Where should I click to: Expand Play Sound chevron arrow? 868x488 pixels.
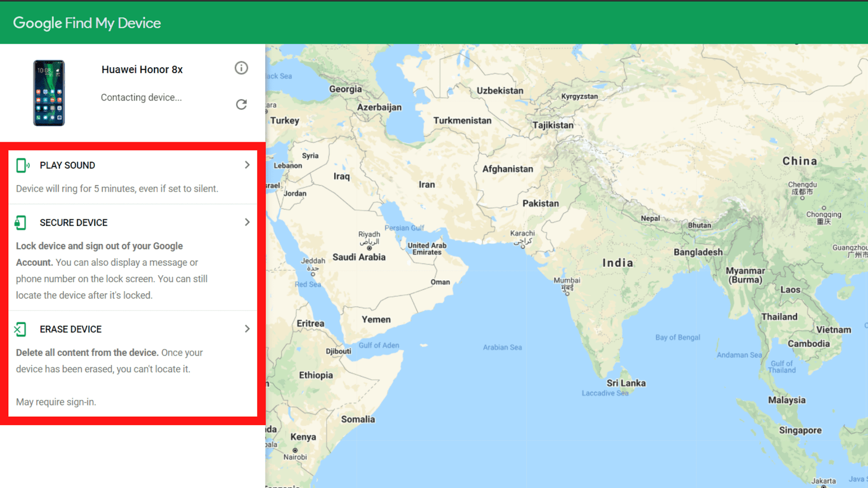point(247,165)
